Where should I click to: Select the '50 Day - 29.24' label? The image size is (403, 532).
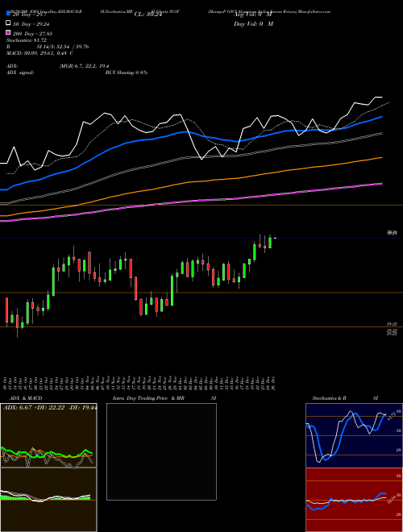32,24
